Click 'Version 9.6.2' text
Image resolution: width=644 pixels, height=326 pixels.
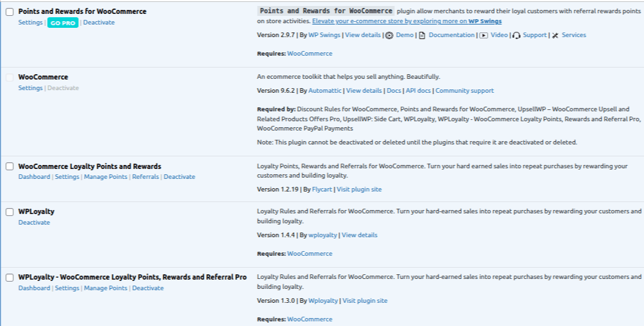276,91
